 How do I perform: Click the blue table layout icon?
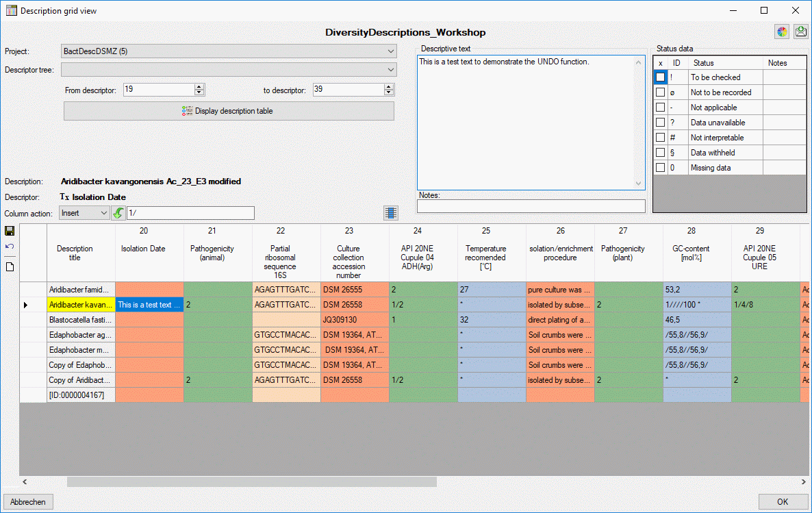pos(391,213)
